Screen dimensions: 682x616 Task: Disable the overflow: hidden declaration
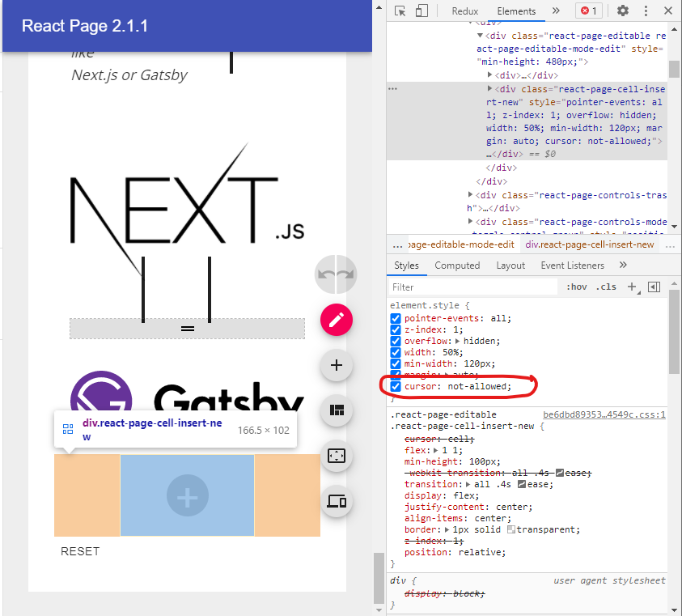pos(395,341)
